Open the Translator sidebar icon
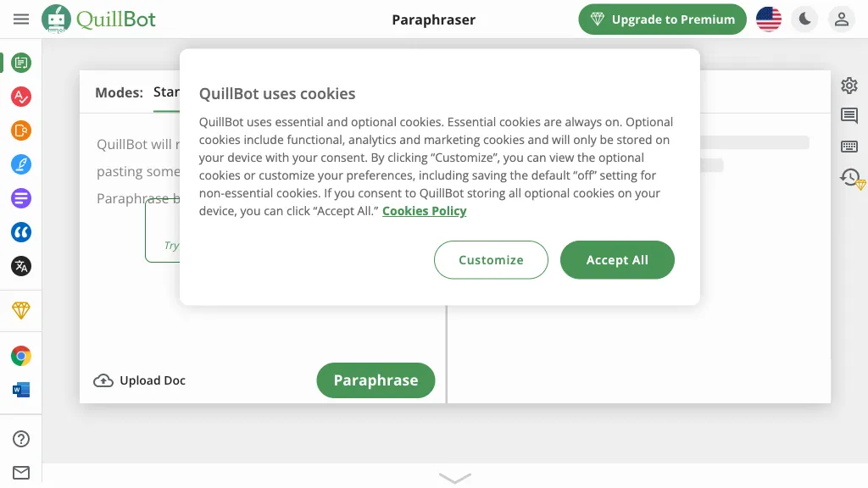 pos(21,266)
